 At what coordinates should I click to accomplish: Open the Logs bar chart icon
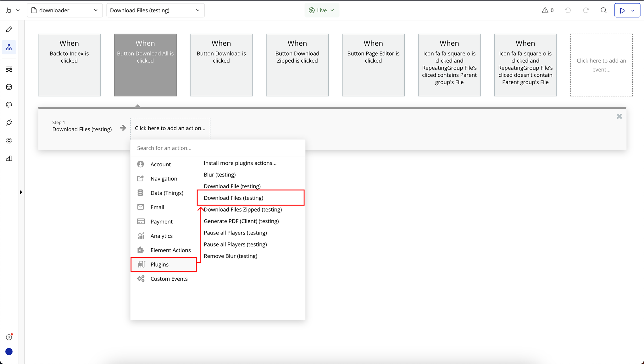click(x=9, y=158)
